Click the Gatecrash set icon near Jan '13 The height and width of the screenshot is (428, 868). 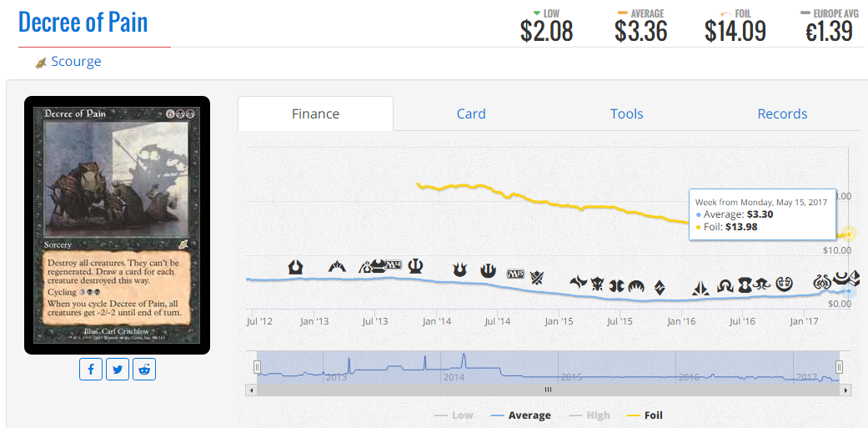pos(337,266)
